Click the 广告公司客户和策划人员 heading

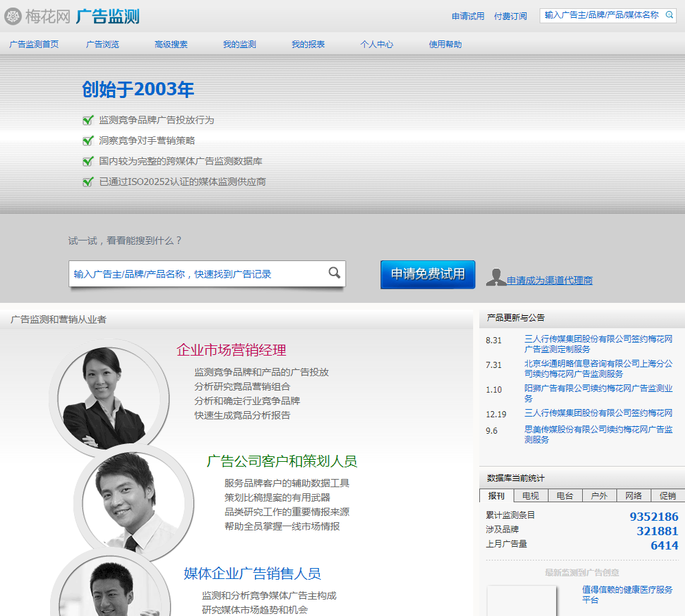tap(283, 461)
